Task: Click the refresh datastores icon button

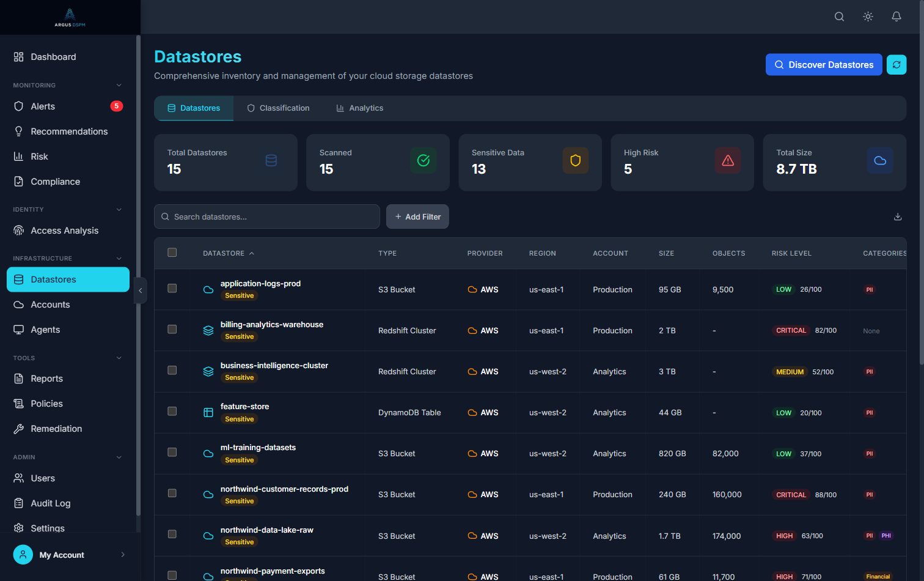Action: point(897,64)
